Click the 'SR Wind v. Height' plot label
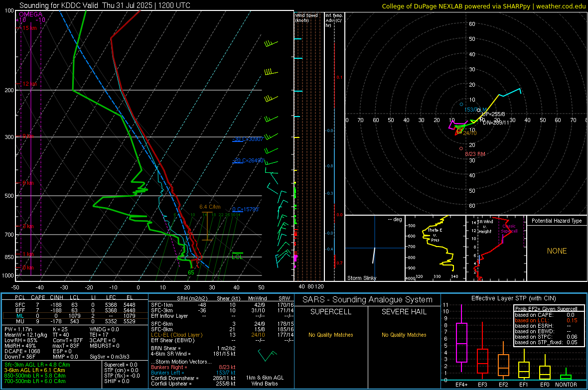Screen dimensions: 588x390 coord(485,227)
